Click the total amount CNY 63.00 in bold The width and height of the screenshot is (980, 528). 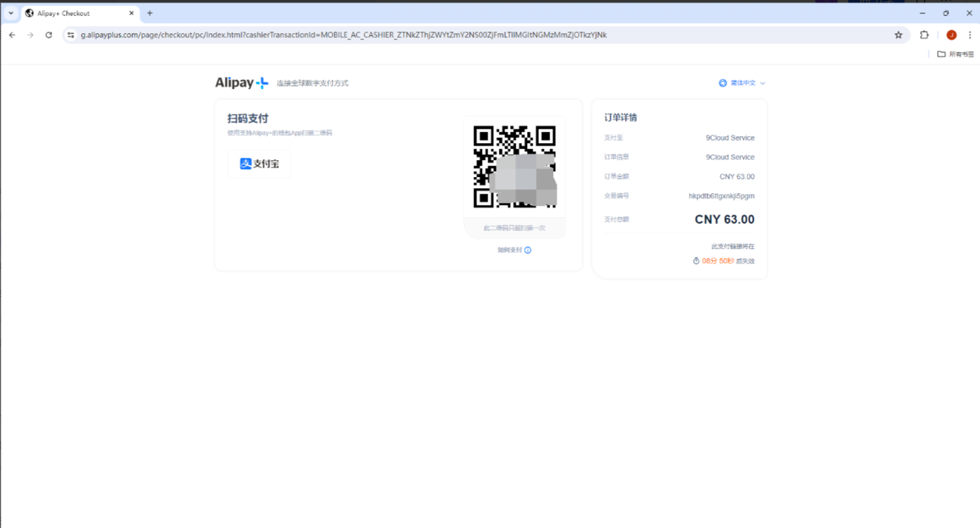pyautogui.click(x=724, y=219)
